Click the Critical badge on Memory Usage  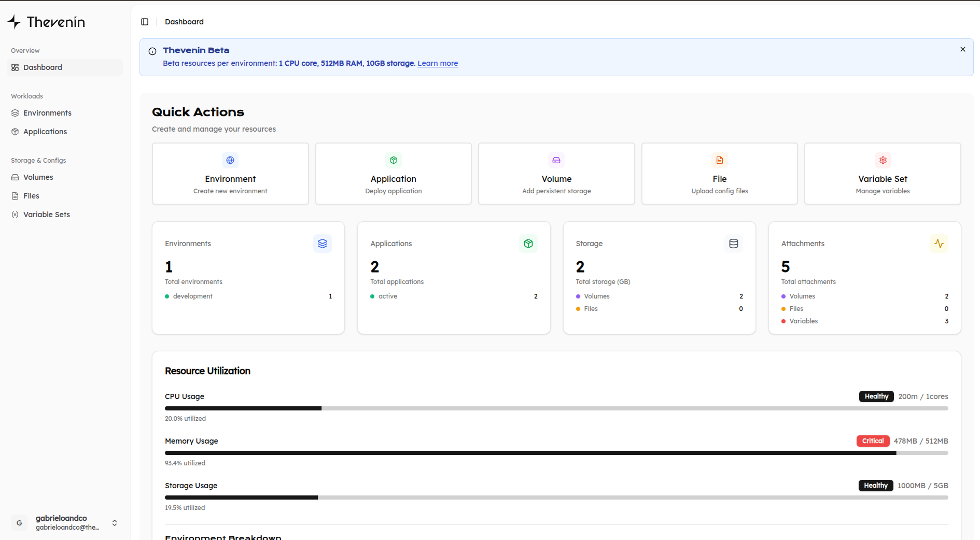coord(873,441)
